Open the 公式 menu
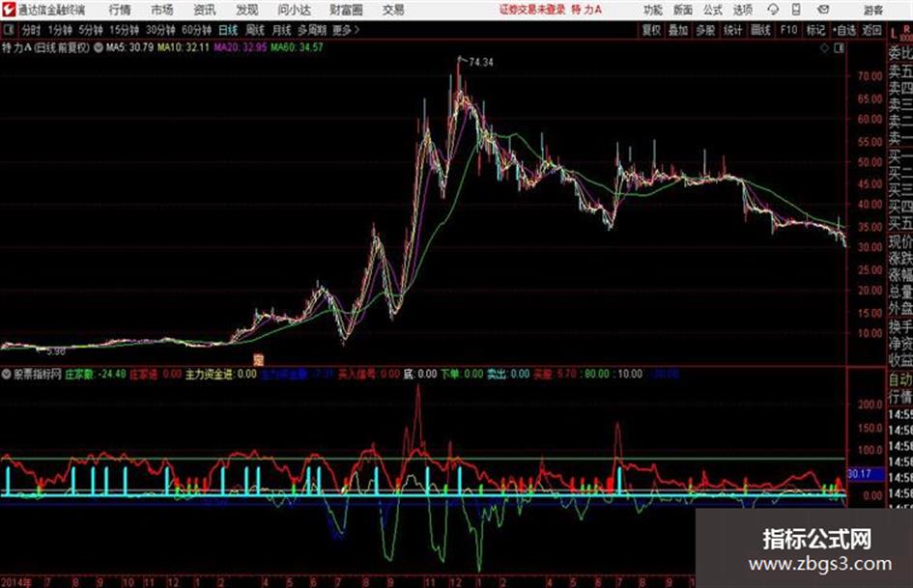This screenshot has height=588, width=913. click(x=713, y=10)
